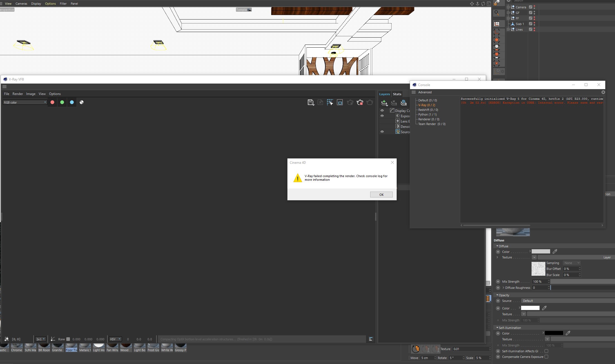The height and width of the screenshot is (364, 615).
Task: Click the VFB hamburger menu icon
Action: (x=4, y=87)
